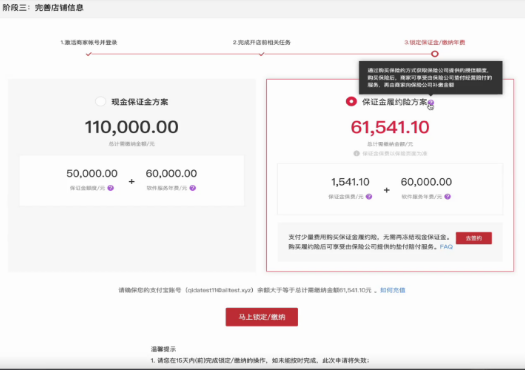Click the step 1 checkmark on progress line
The image size is (525, 370).
point(89,54)
